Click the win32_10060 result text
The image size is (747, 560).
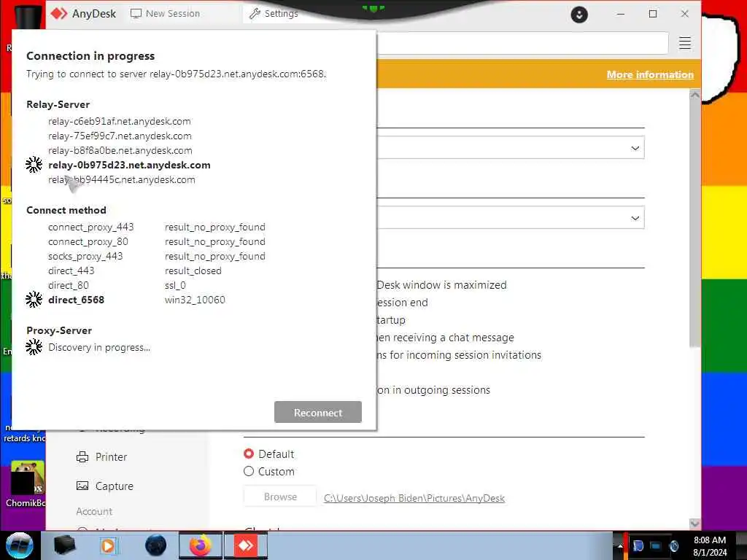195,300
